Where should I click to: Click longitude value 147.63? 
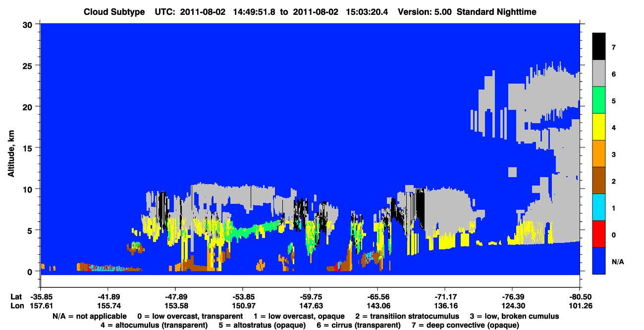[x=310, y=306]
